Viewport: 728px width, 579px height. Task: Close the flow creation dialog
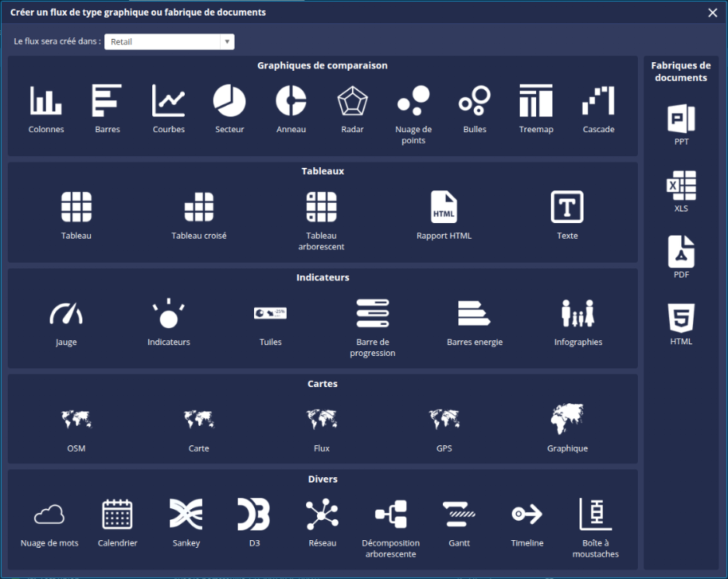click(712, 12)
